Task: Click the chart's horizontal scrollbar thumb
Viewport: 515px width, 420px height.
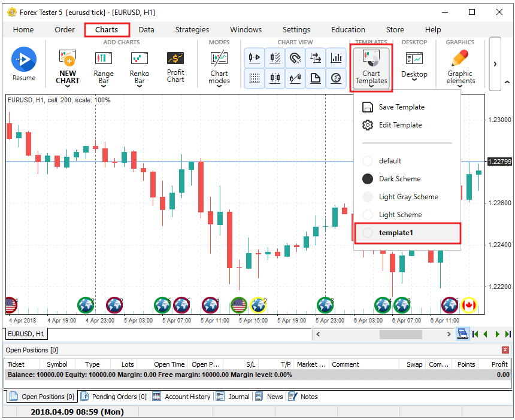Action: [x=383, y=334]
